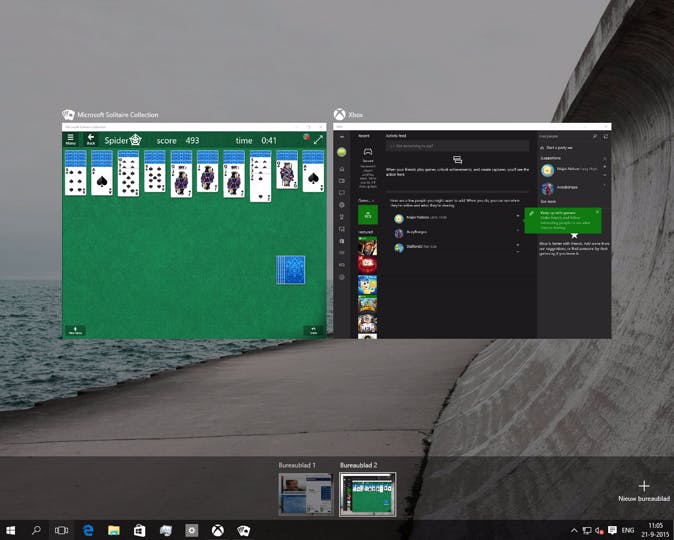Open Store icon in Xbox sidebar
Image resolution: width=674 pixels, height=540 pixels.
click(x=342, y=241)
